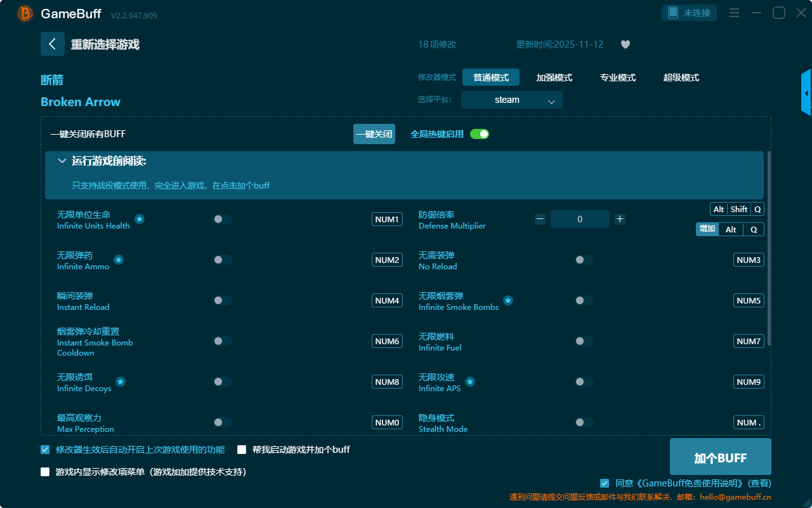
Task: Enable the Infinite Units Health toggle
Action: pos(223,219)
